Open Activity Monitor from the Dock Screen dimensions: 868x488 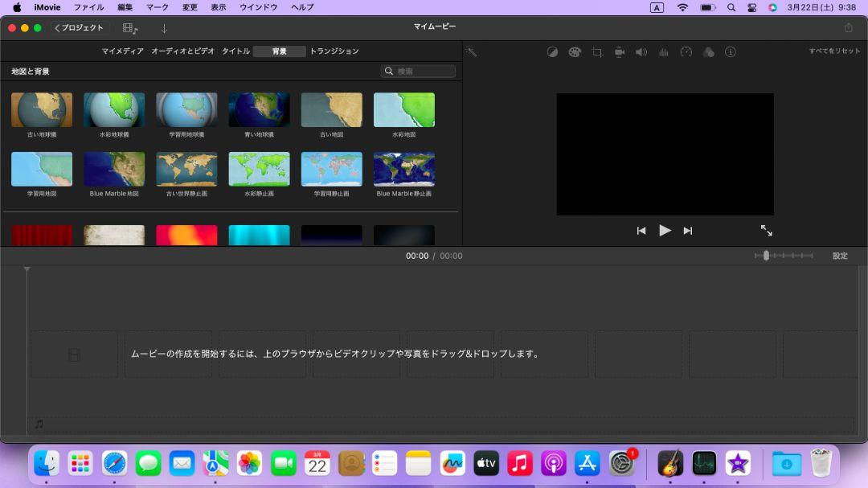704,463
